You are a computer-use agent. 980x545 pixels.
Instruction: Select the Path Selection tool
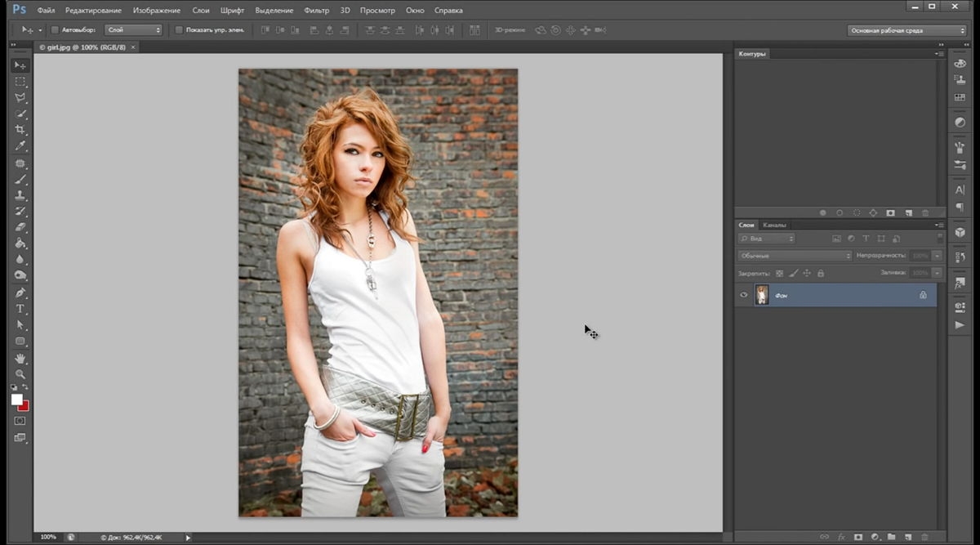[20, 325]
